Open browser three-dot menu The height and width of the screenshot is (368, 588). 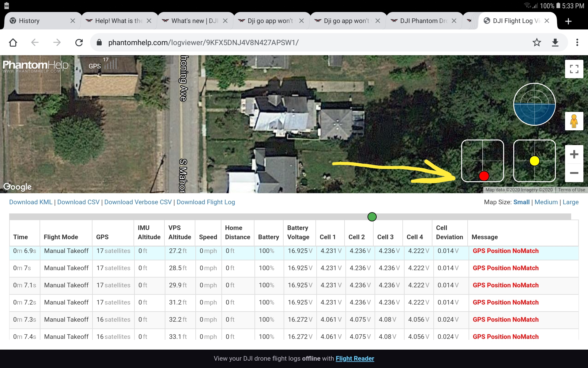[x=577, y=42]
